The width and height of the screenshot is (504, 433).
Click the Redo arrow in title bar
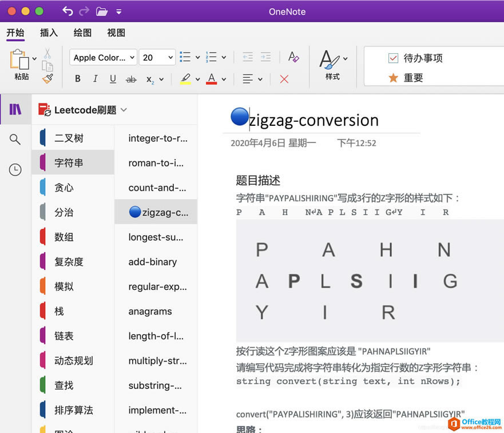coord(84,11)
